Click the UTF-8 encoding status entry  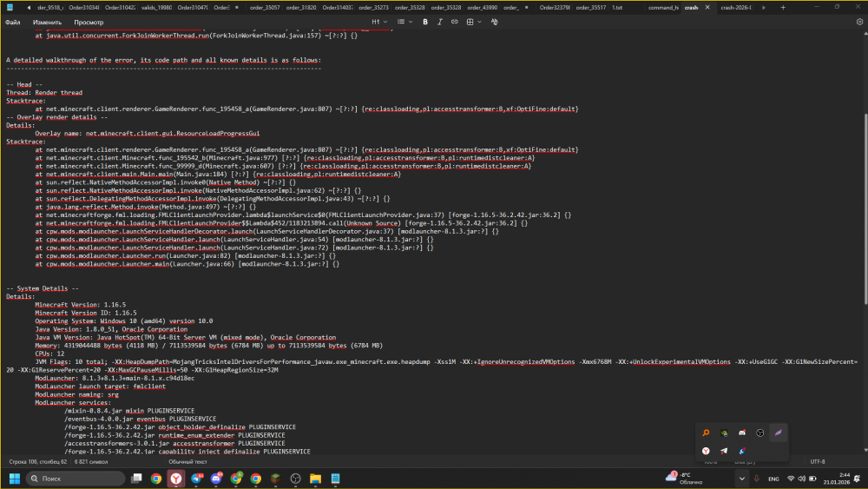coord(818,461)
